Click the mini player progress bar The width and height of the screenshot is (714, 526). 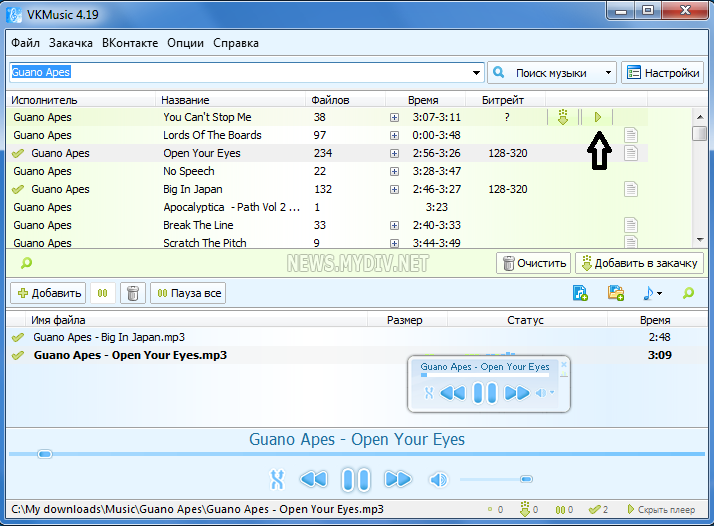point(485,375)
